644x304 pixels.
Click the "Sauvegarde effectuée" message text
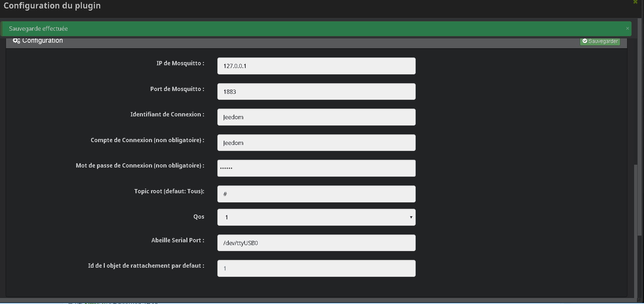(38, 29)
